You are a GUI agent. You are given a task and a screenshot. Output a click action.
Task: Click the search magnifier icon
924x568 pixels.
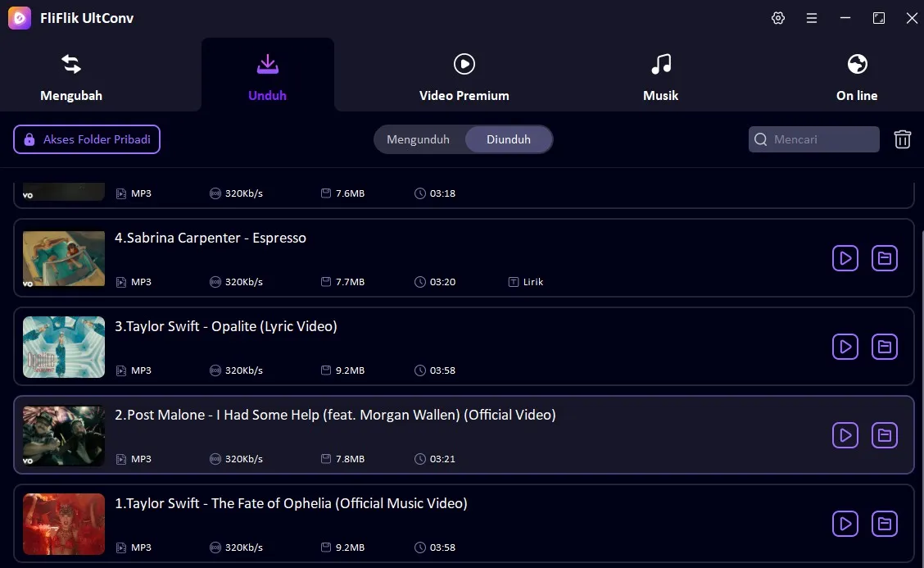coord(760,139)
